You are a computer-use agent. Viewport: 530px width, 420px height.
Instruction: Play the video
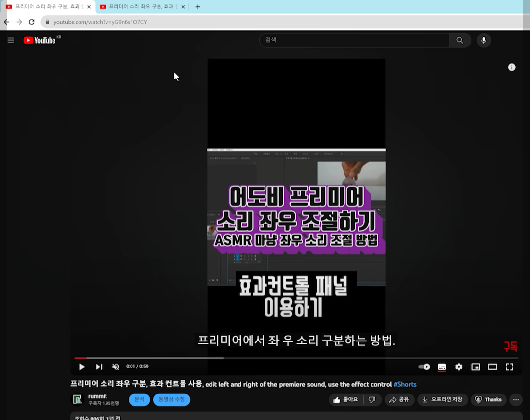point(82,367)
